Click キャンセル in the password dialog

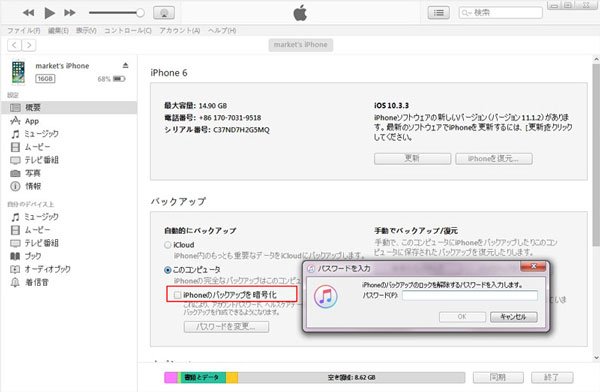[x=514, y=317]
